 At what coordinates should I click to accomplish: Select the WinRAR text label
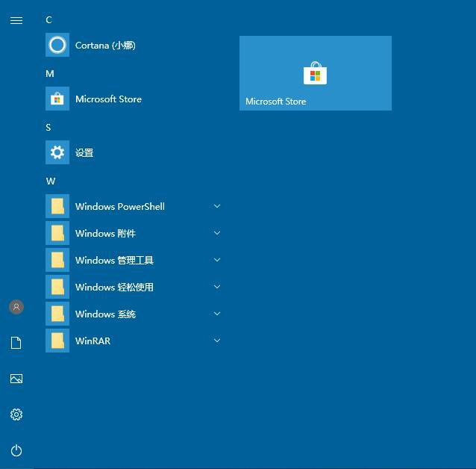pyautogui.click(x=93, y=341)
